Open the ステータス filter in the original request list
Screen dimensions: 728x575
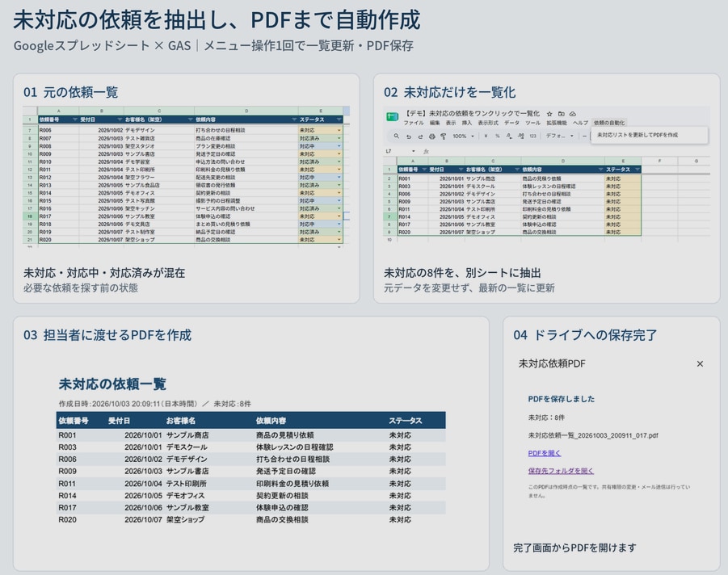pyautogui.click(x=339, y=120)
